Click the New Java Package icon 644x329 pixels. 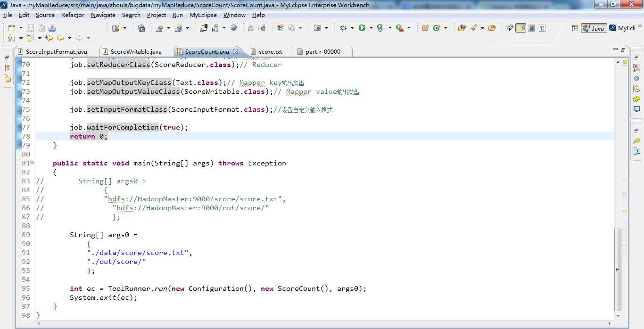tap(425, 28)
